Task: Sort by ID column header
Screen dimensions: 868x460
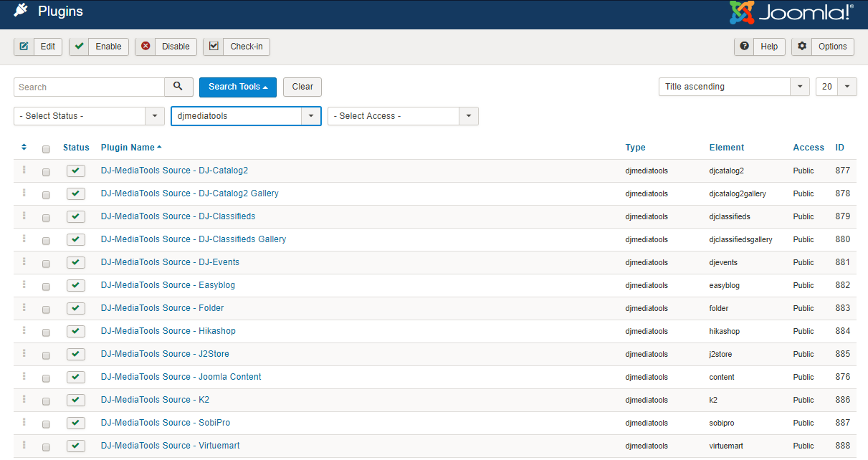Action: click(x=839, y=148)
